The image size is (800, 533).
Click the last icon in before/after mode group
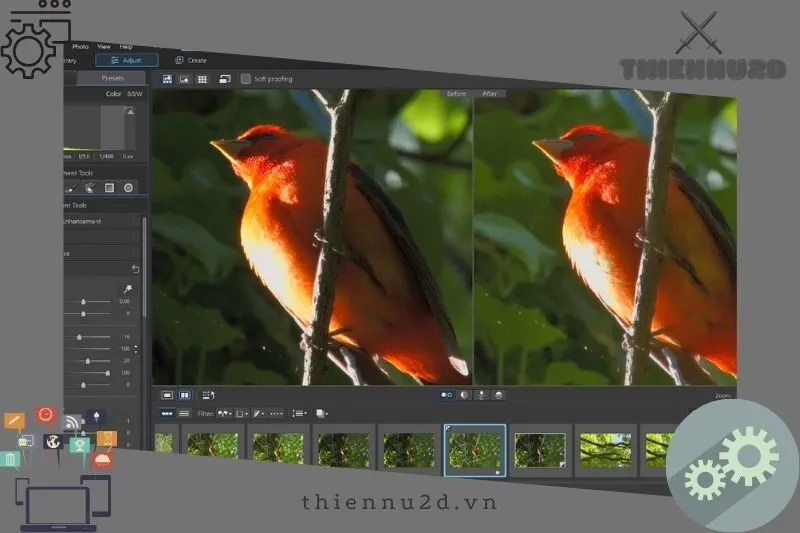coord(499,395)
